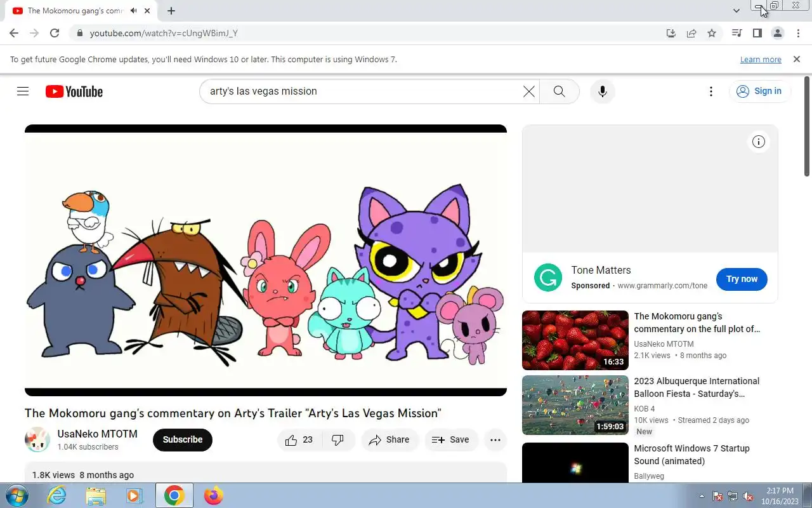
Task: Open the Windows Start button
Action: (16, 495)
